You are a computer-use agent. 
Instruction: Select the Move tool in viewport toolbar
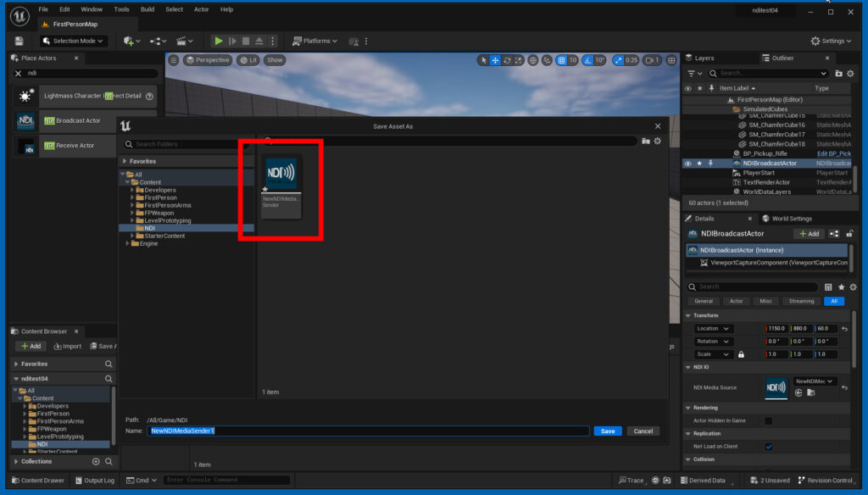coord(497,59)
